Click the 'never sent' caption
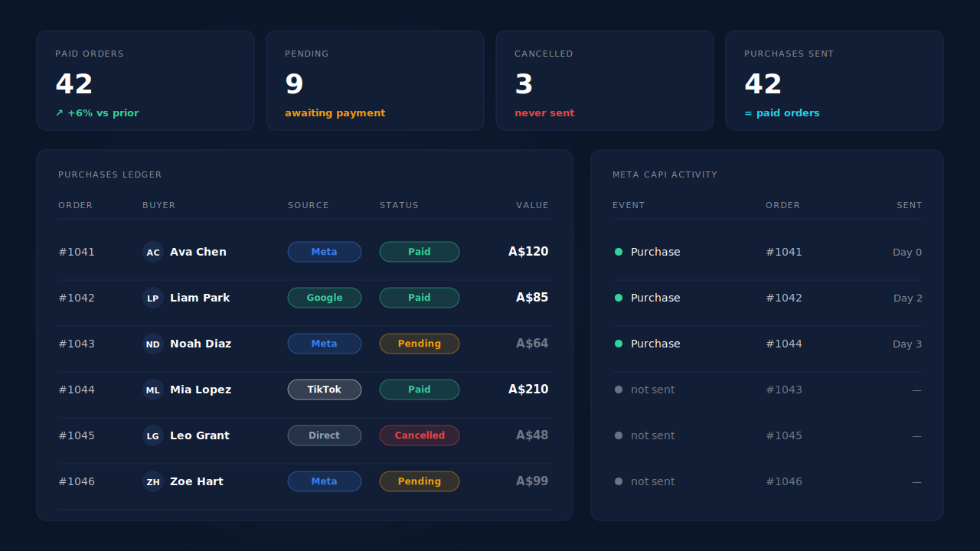 point(544,113)
